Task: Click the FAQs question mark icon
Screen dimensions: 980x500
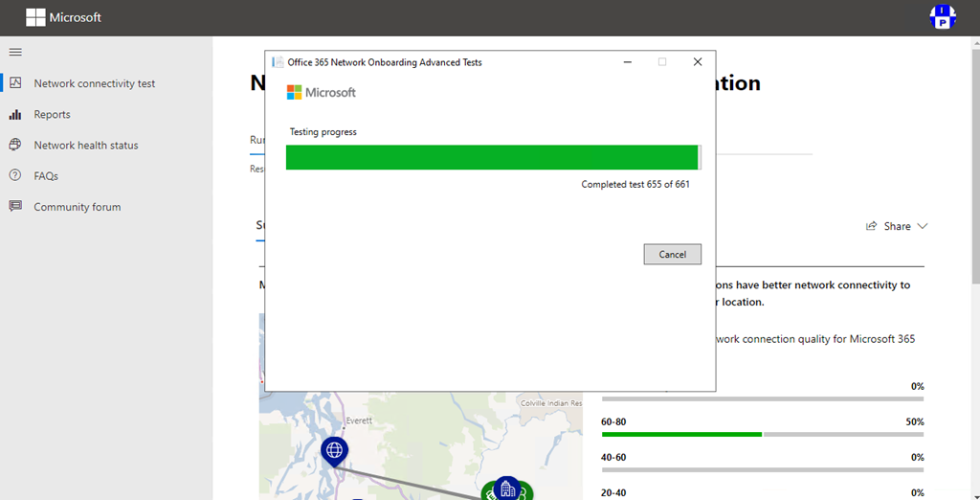Action: pos(15,176)
